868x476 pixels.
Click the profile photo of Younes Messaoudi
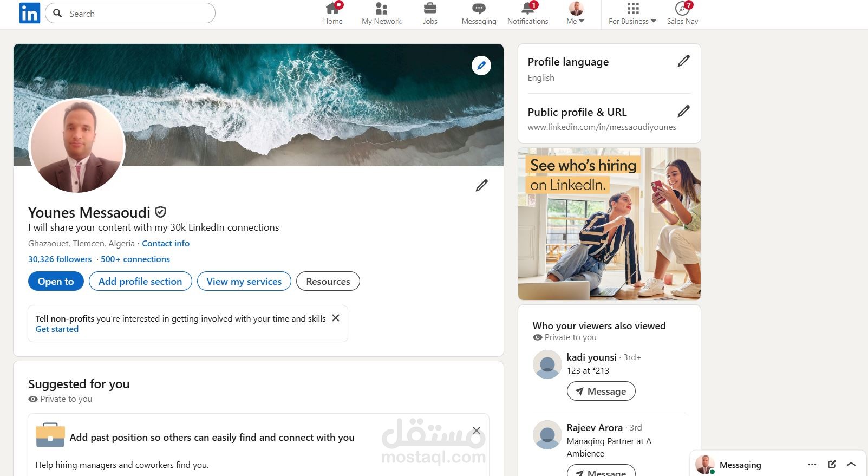click(x=77, y=146)
